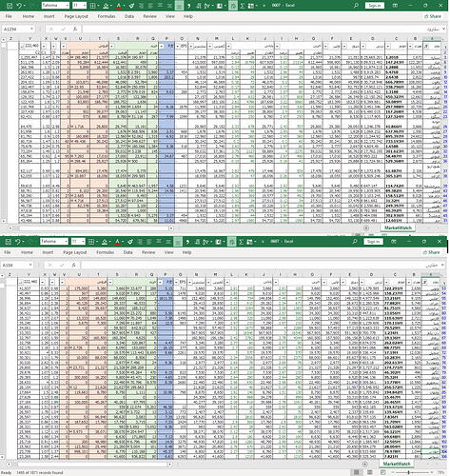The image size is (450, 476).
Task: Open Data tab in lower window
Action: pyautogui.click(x=127, y=252)
